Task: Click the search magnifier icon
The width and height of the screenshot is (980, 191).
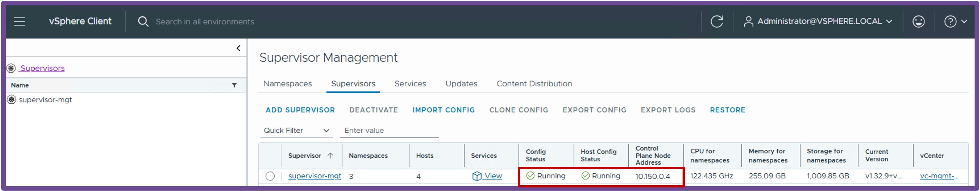Action: pos(143,22)
